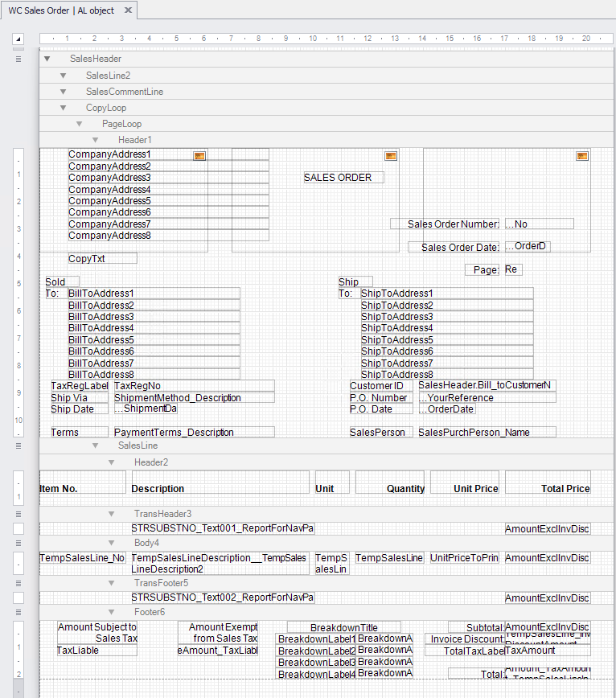Collapse the SalesLine section

(95, 445)
